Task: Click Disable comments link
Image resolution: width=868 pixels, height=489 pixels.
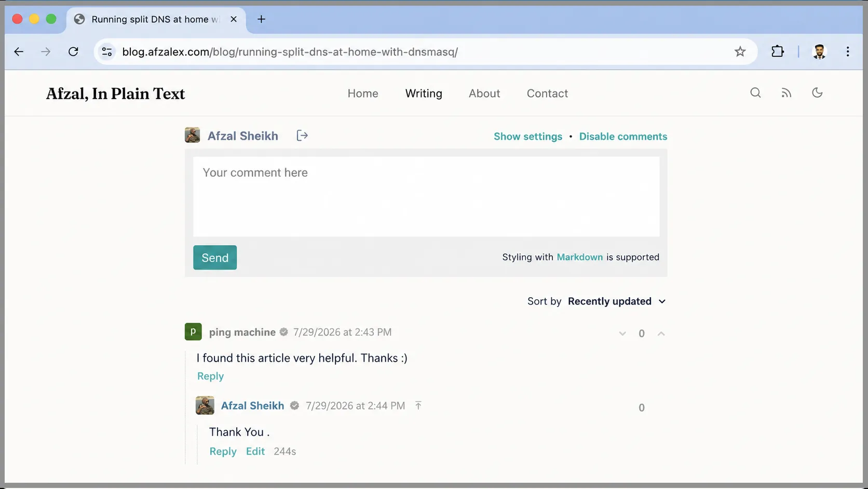Action: 623,137
